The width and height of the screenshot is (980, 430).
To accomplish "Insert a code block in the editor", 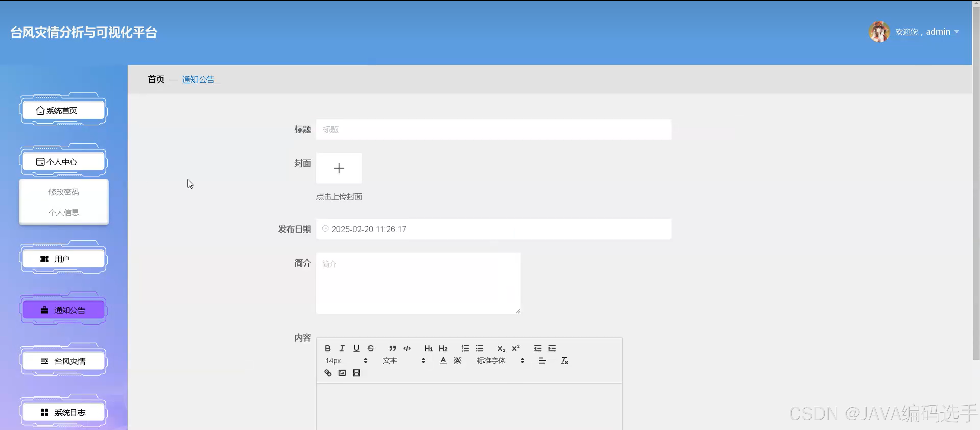I will (407, 348).
